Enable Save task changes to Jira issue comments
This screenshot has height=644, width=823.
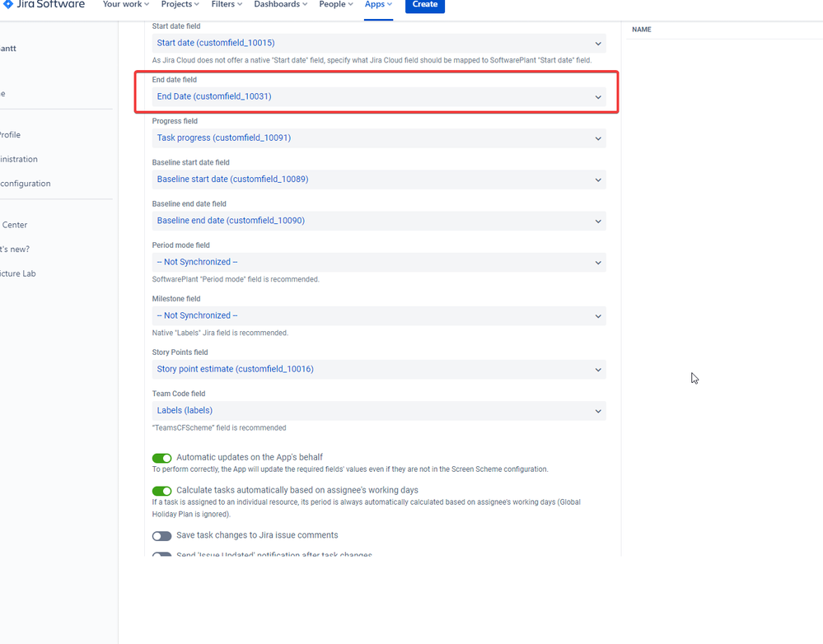161,536
